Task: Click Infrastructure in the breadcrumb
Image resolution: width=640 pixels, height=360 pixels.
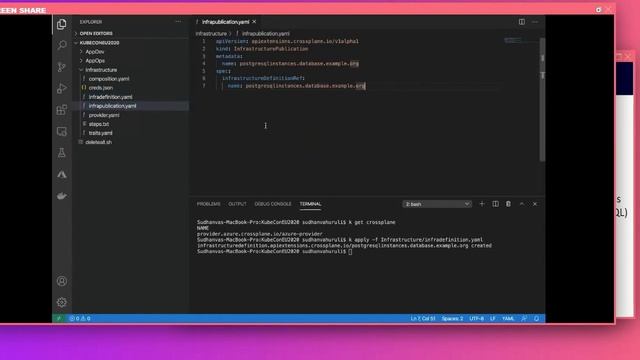Action: [211, 33]
